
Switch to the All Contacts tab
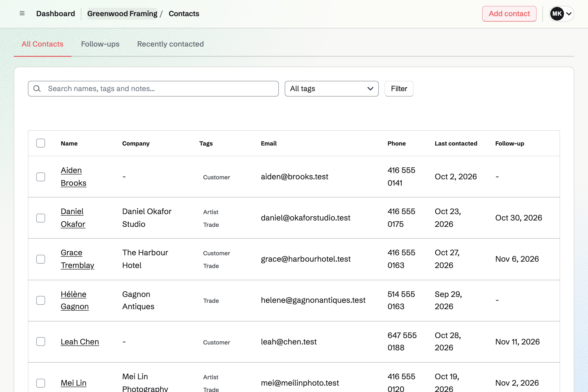point(42,44)
